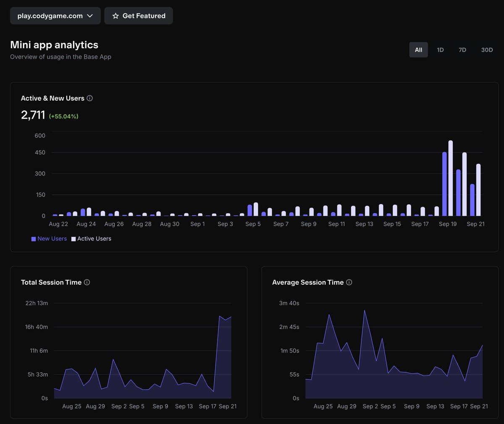This screenshot has width=504, height=424.
Task: Open info icon beside Active & New Users
Action: click(x=89, y=98)
